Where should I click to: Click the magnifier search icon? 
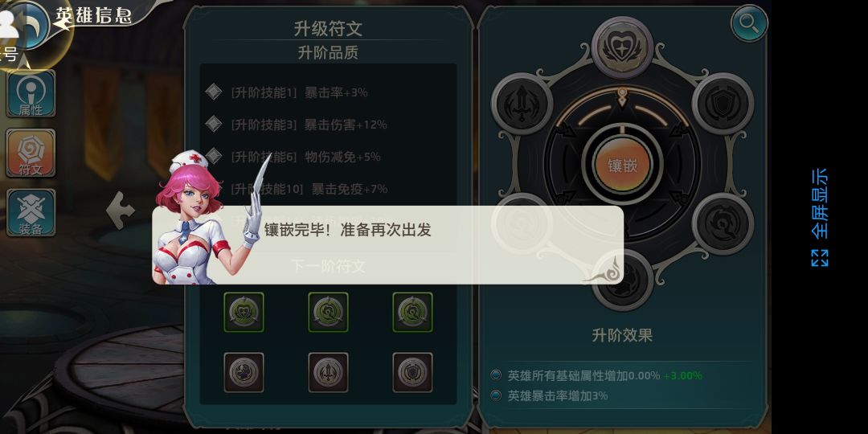[x=749, y=23]
